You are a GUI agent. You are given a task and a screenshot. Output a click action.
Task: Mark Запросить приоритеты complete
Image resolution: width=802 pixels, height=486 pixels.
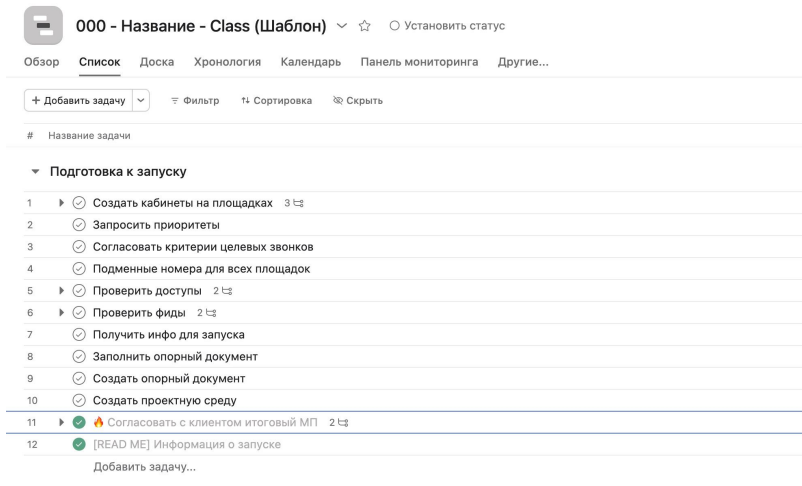[79, 225]
